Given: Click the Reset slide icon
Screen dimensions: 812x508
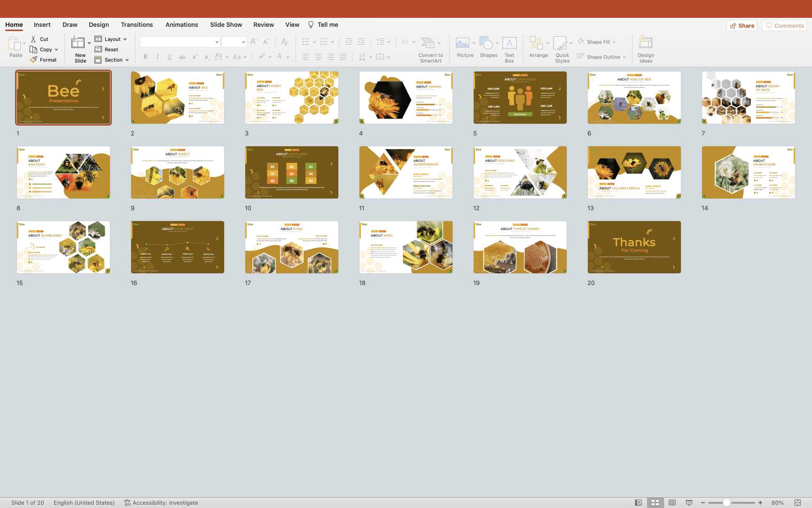Looking at the screenshot, I should [98, 49].
